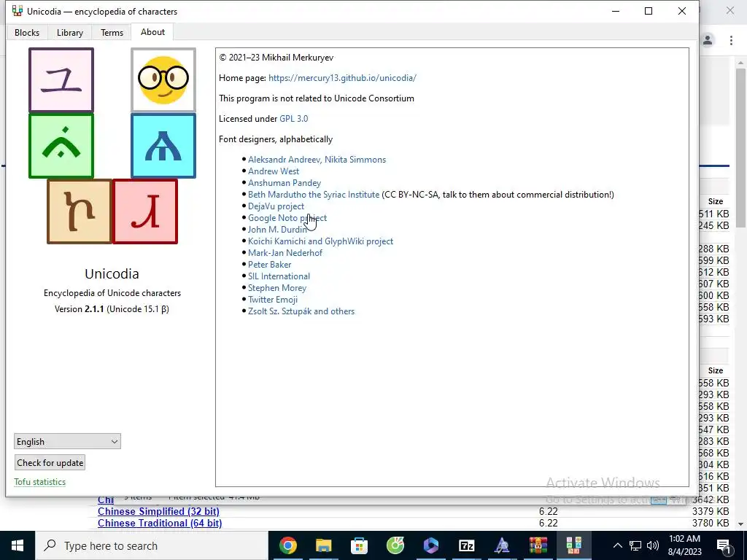
Task: Click the red lambda-like glyph tile
Action: 145,211
